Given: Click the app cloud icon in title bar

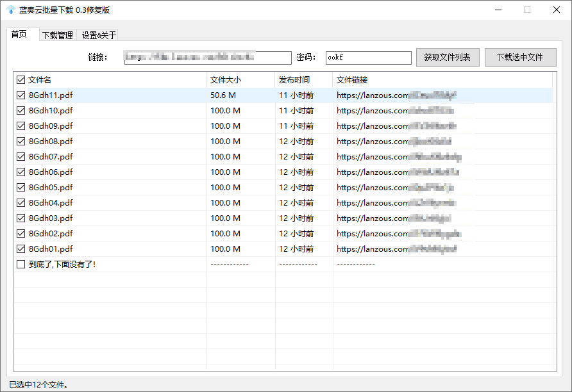Looking at the screenshot, I should [10, 10].
